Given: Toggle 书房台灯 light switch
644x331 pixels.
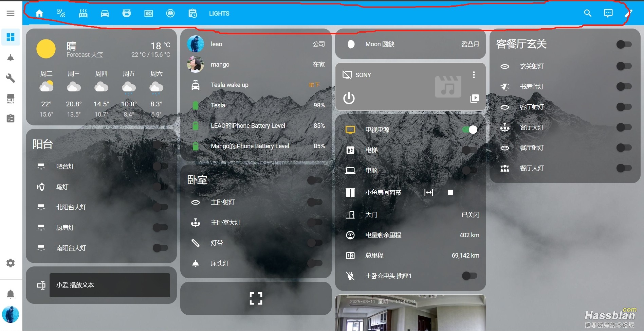Looking at the screenshot, I should pyautogui.click(x=624, y=86).
